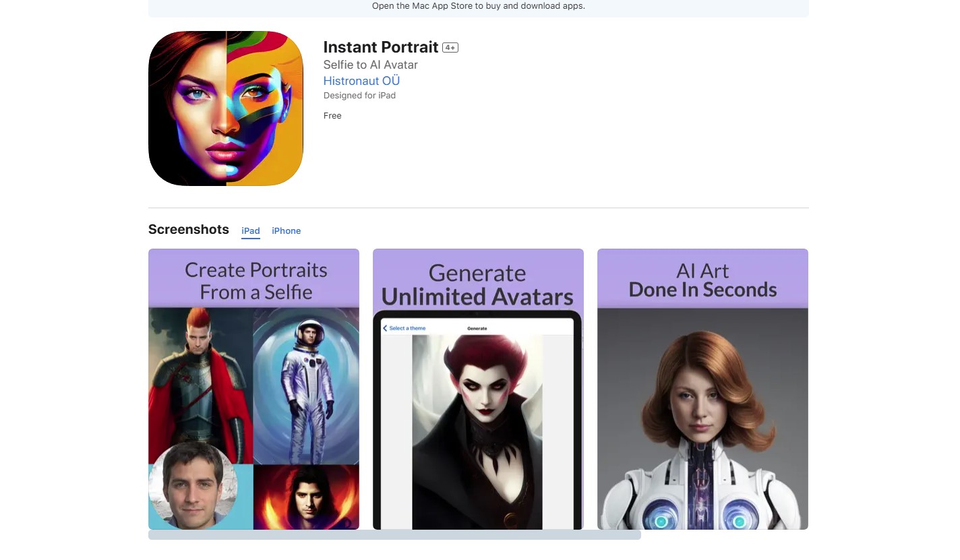960x560 pixels.
Task: Click the Generate label in the screenshot
Action: (477, 328)
